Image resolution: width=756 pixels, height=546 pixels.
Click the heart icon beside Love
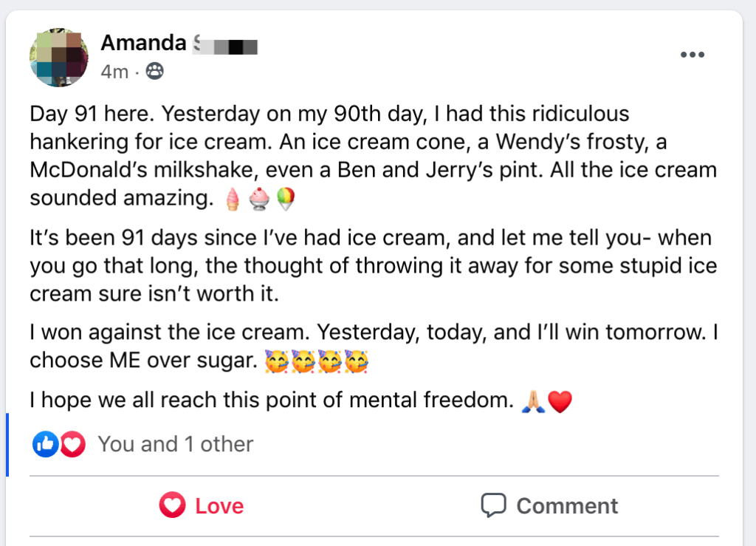coord(172,505)
